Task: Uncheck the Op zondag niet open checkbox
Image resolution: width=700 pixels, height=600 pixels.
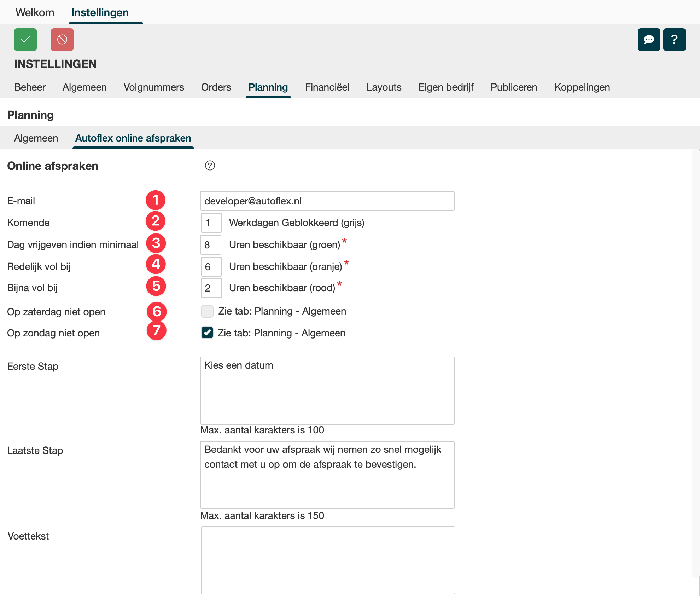Action: [x=207, y=333]
